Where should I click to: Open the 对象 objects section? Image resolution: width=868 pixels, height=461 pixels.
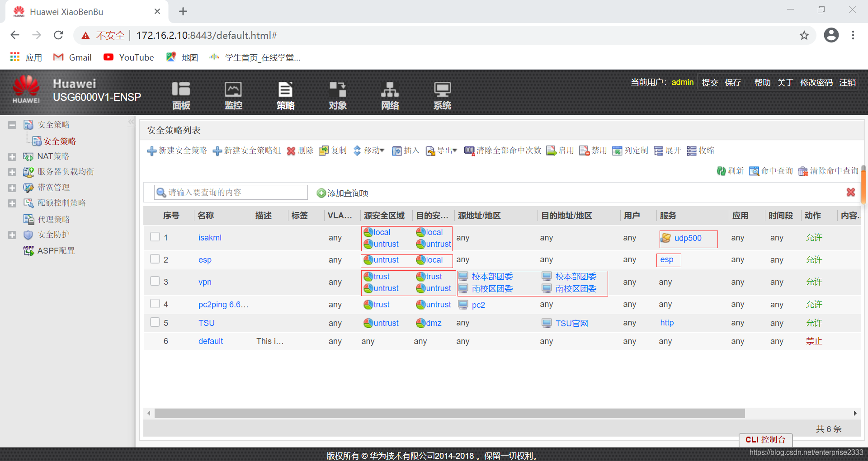click(338, 95)
